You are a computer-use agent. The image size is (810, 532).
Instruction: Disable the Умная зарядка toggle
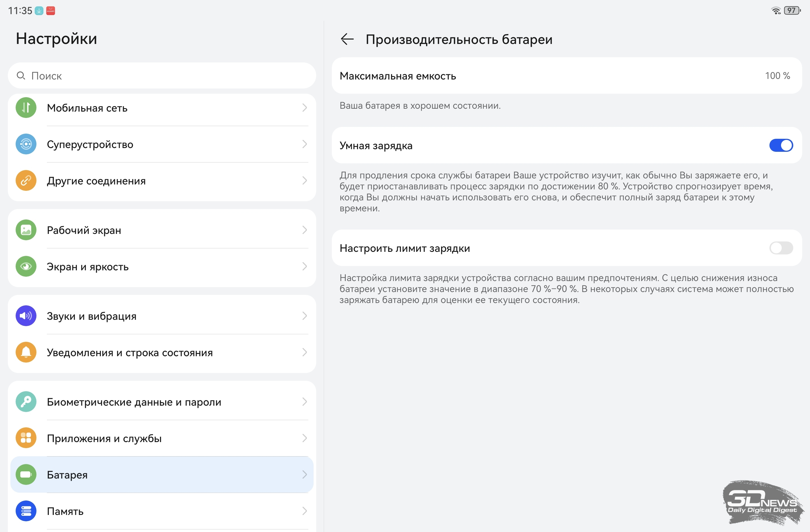tap(781, 146)
